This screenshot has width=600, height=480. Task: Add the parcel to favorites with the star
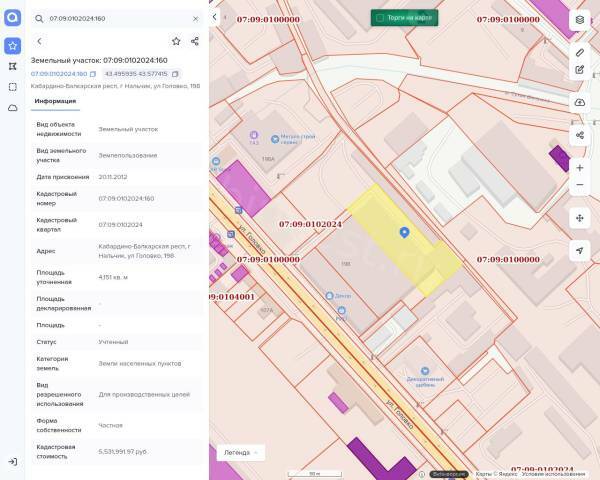tap(176, 41)
